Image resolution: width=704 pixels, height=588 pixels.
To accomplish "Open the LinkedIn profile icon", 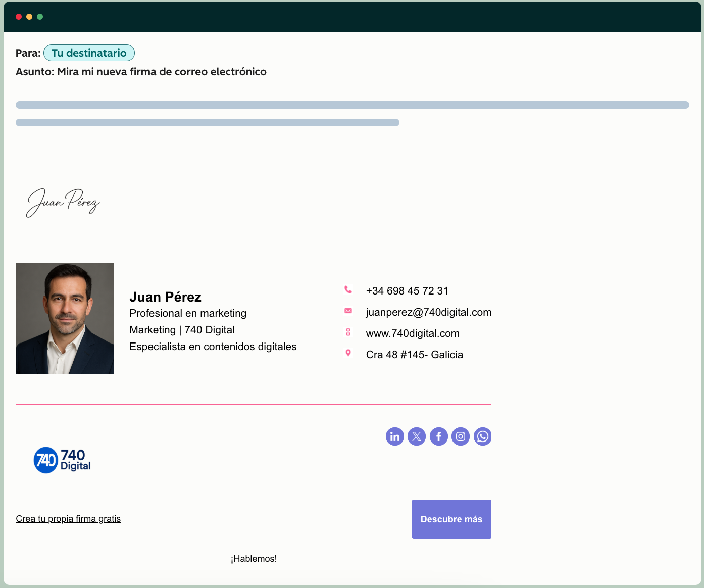I will tap(395, 436).
